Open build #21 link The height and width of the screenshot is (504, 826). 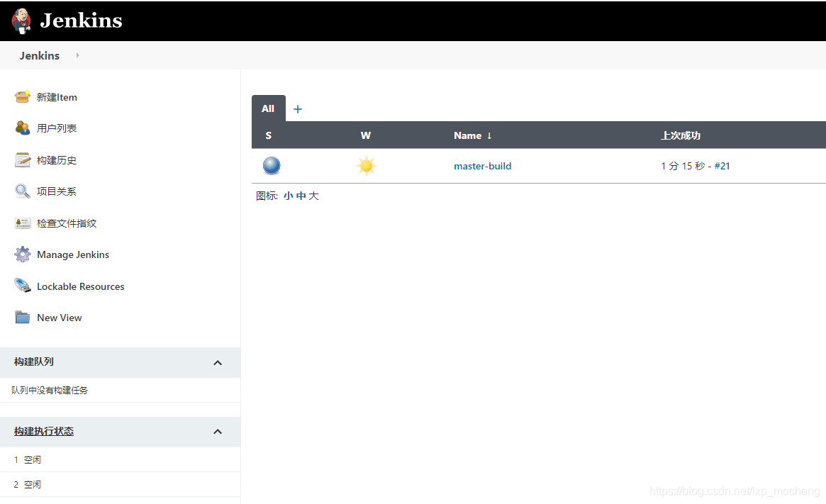pyautogui.click(x=722, y=166)
